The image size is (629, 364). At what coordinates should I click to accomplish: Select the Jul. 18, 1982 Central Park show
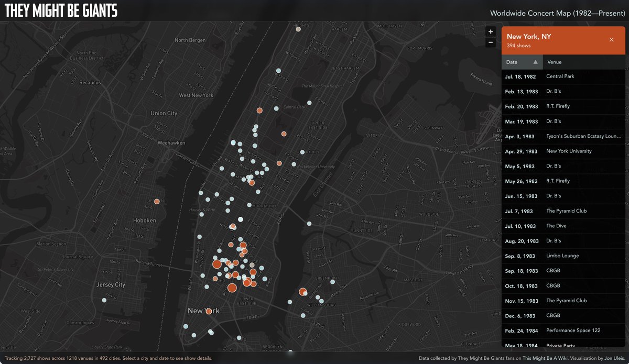563,76
